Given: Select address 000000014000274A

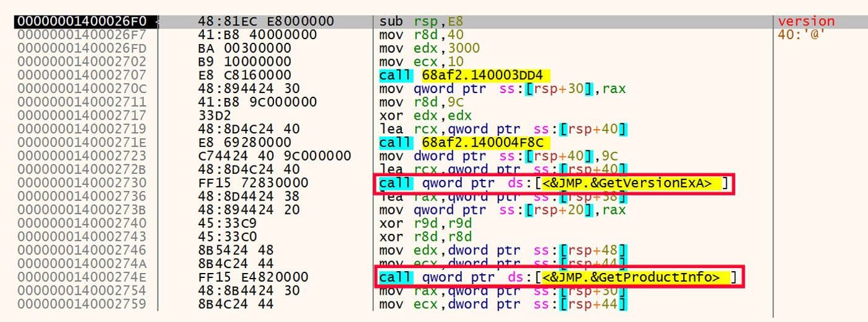Looking at the screenshot, I should pyautogui.click(x=82, y=264).
